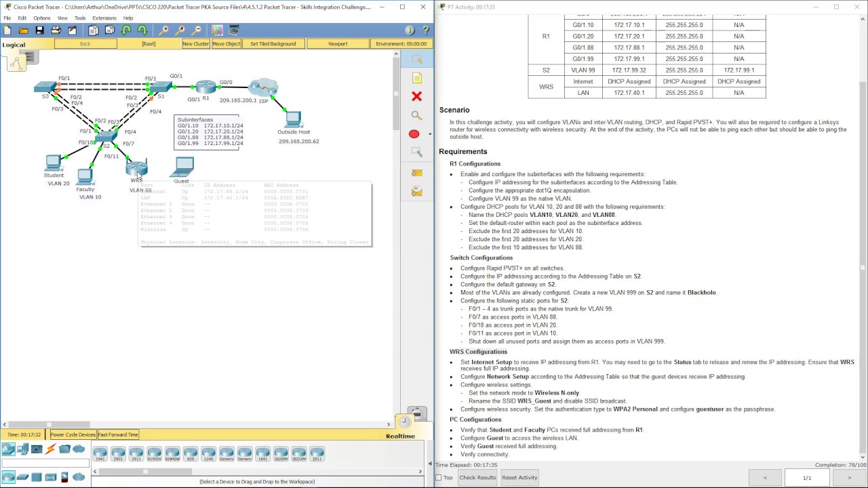The width and height of the screenshot is (868, 488).
Task: Pick the 2901 router device
Action: pyautogui.click(x=119, y=453)
